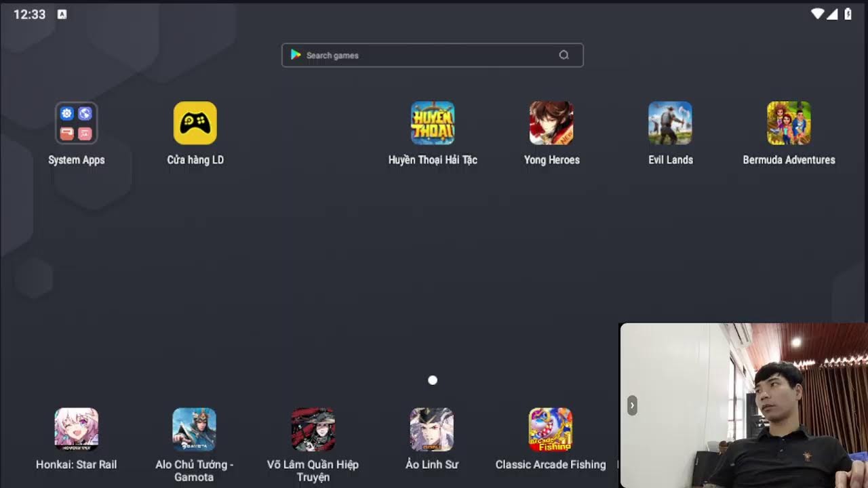868x488 pixels.
Task: Open the Ảo Linh Sư game icon
Action: 431,430
